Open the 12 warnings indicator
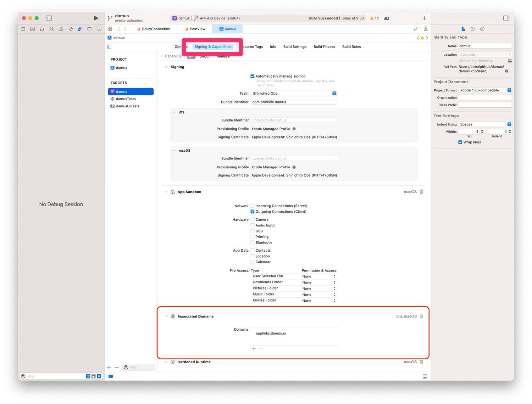 (x=375, y=18)
